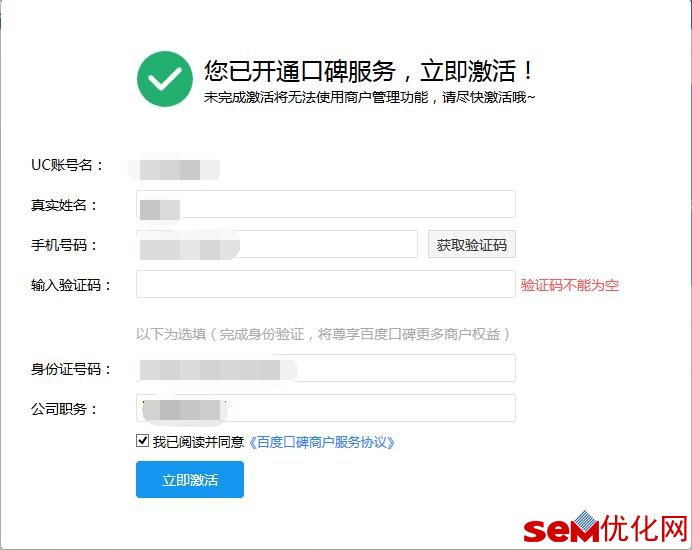Focus the 公司职务 input field
Image resolution: width=692 pixels, height=550 pixels.
(x=326, y=408)
